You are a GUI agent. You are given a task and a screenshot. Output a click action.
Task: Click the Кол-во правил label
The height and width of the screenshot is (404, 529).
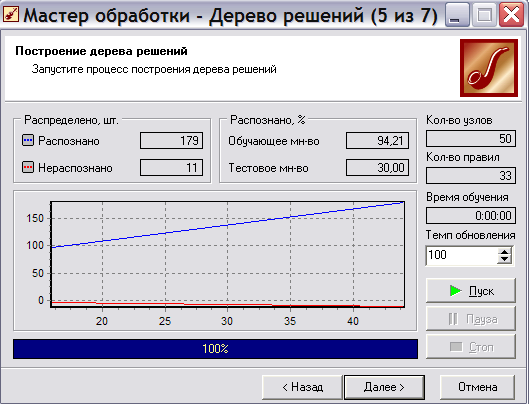(x=463, y=157)
